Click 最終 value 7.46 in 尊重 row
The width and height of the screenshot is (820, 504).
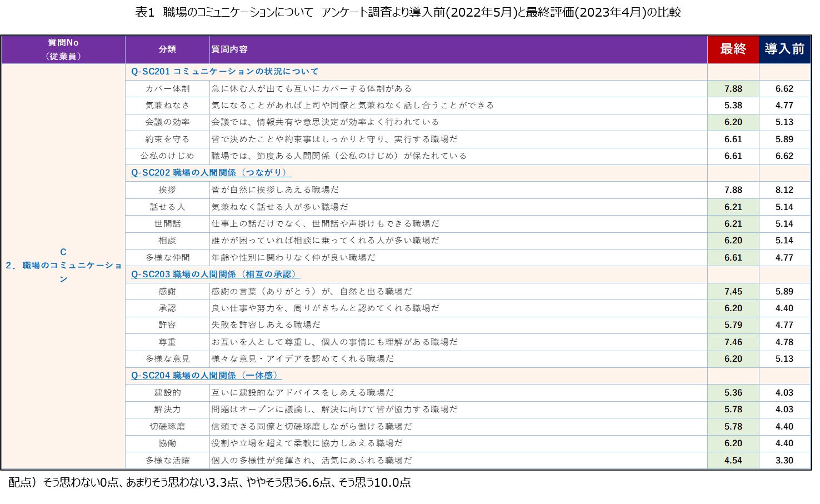pyautogui.click(x=733, y=342)
